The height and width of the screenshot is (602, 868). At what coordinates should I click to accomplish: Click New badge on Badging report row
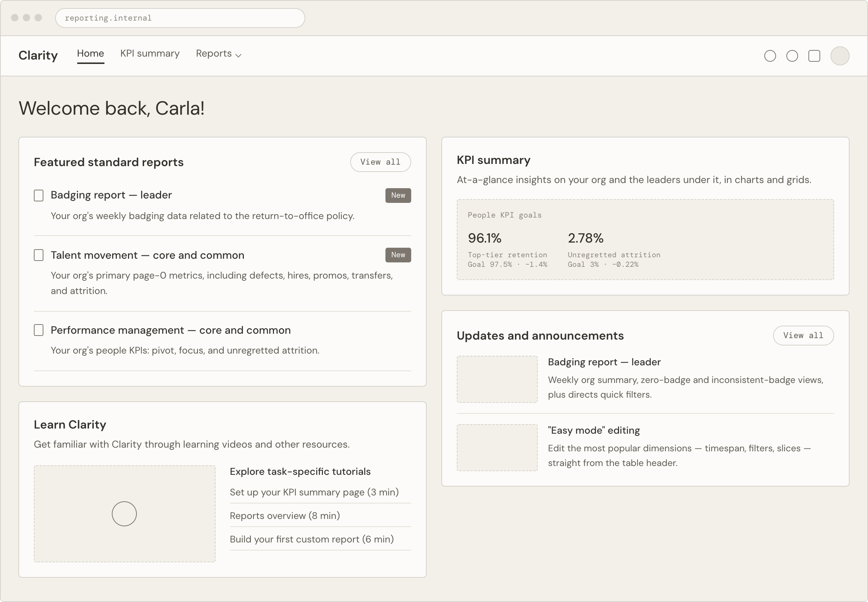tap(398, 196)
